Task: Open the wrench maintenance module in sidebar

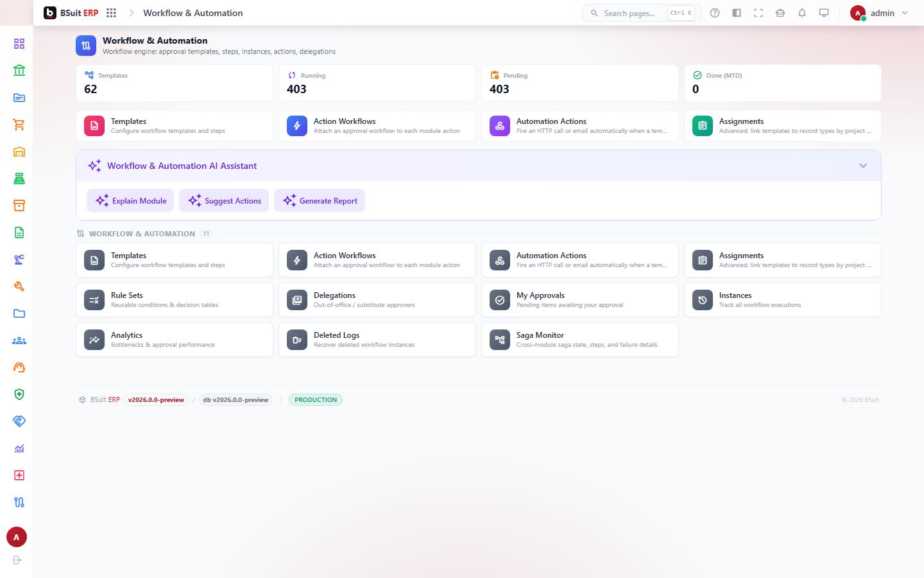Action: 19,286
